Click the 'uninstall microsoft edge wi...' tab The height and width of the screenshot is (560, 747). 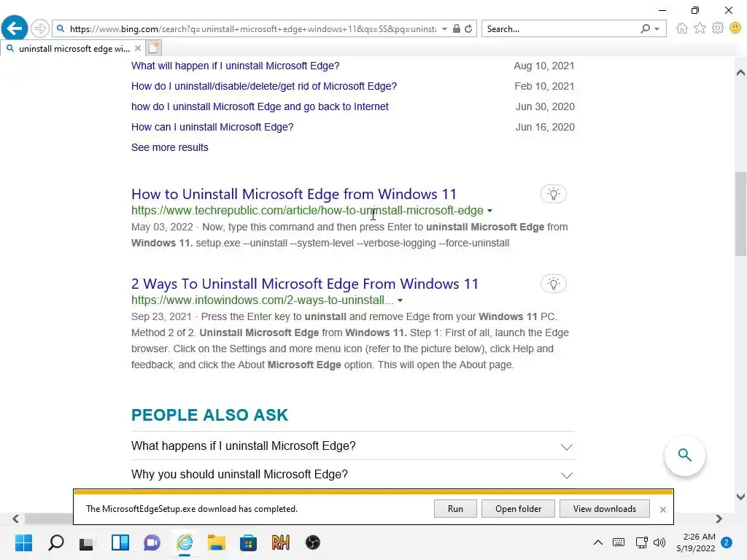pyautogui.click(x=74, y=48)
